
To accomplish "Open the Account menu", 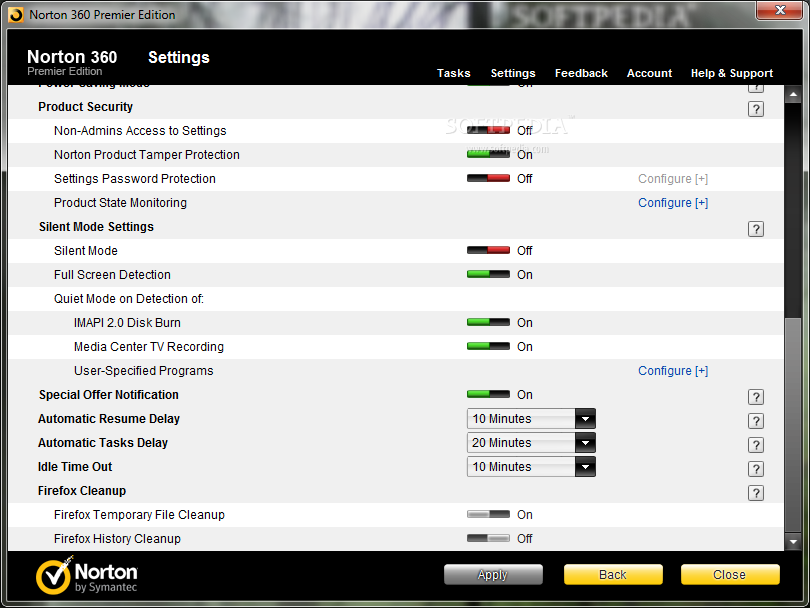I will (649, 73).
